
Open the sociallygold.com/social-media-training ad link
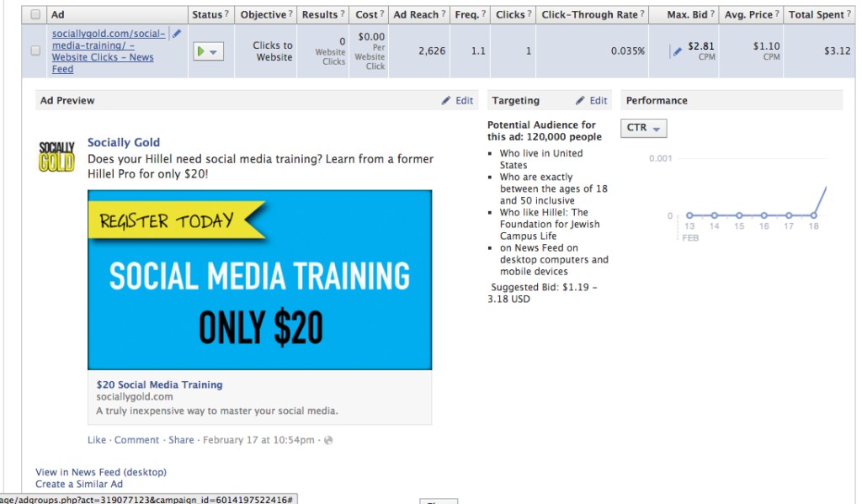tap(109, 51)
